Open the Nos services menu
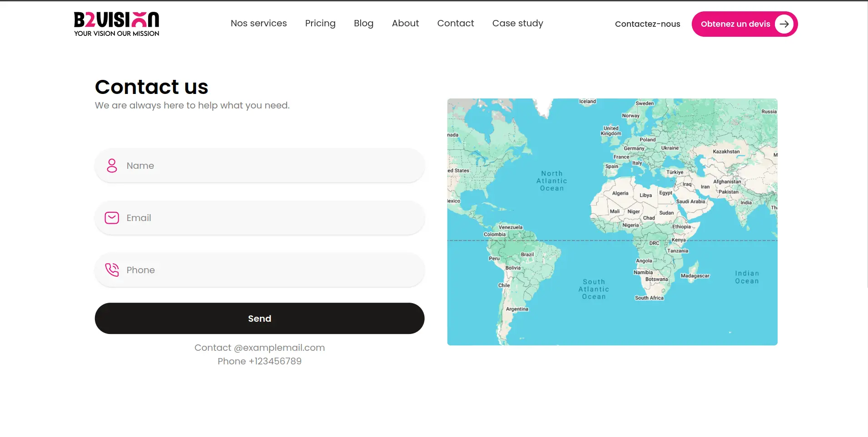868x437 pixels. pyautogui.click(x=258, y=23)
